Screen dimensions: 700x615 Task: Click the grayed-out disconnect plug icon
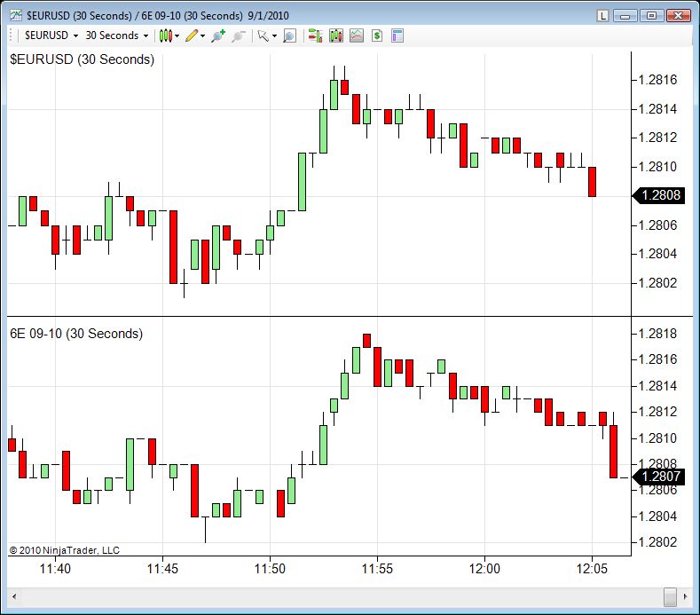coord(239,35)
